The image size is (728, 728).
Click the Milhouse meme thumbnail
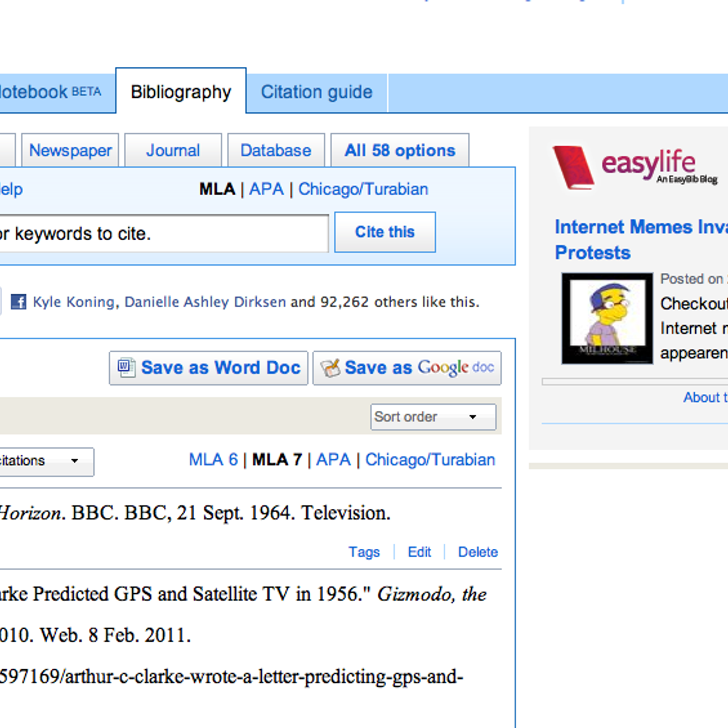tap(607, 318)
